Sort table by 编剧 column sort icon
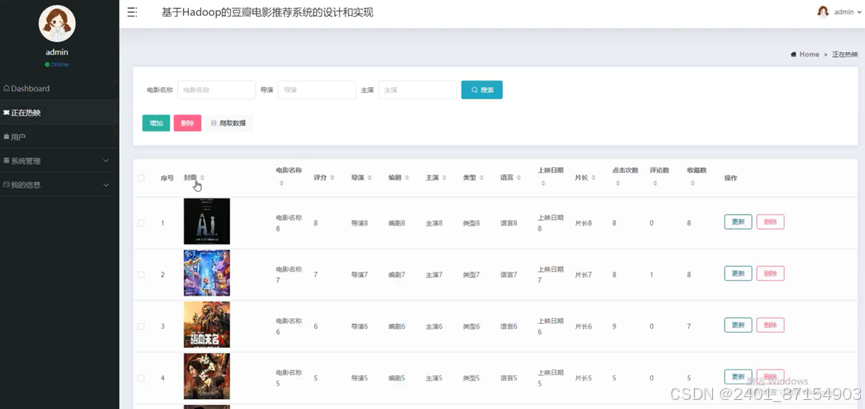Screen dimensions: 865x409 pyautogui.click(x=407, y=178)
